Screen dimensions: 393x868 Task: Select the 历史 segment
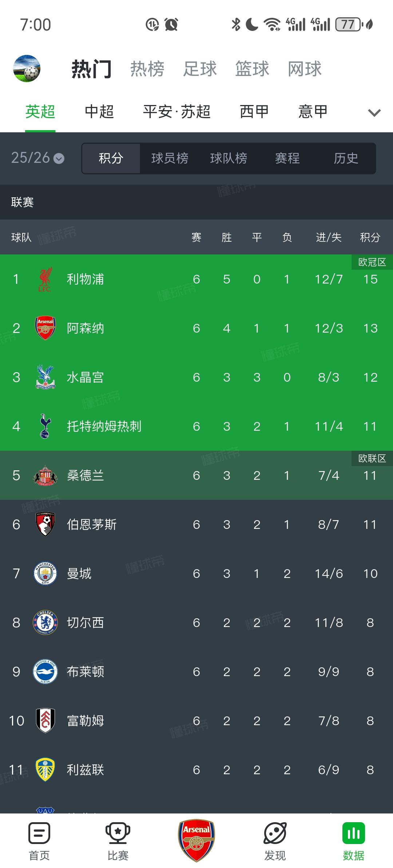point(346,158)
